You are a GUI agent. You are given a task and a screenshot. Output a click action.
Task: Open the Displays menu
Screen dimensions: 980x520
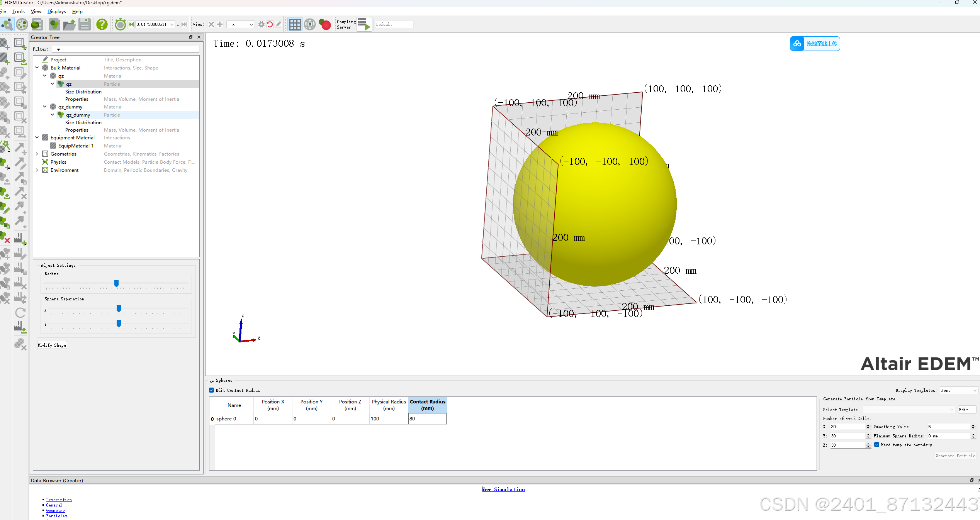coord(56,12)
